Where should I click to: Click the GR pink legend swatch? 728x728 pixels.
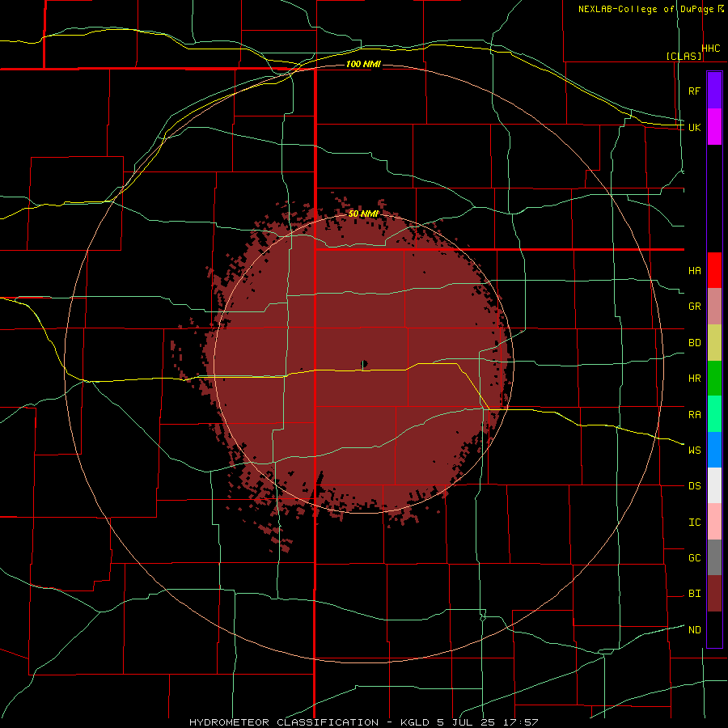[x=714, y=306]
